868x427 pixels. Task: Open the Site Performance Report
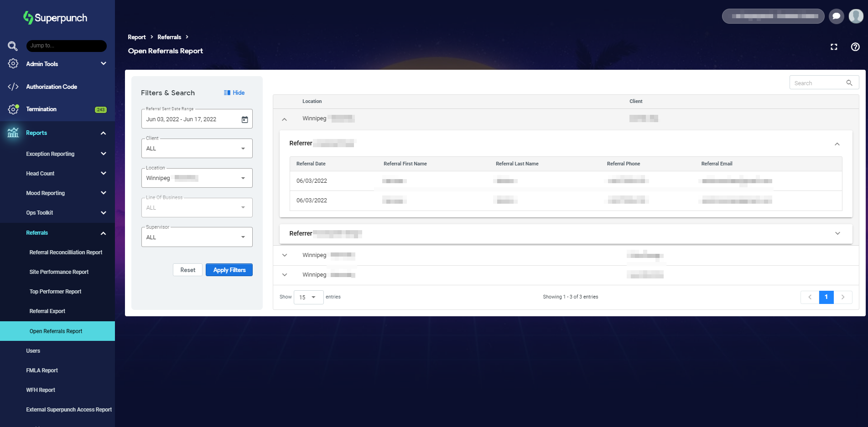59,272
